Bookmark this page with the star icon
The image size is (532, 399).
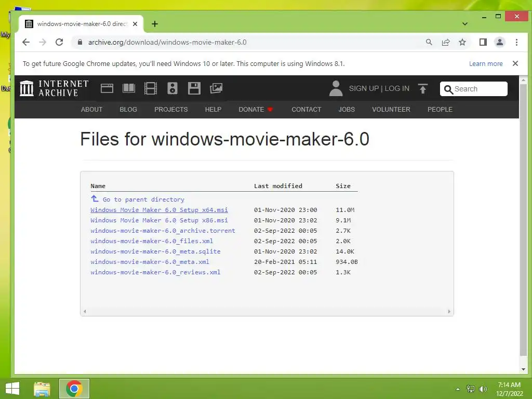tap(462, 42)
